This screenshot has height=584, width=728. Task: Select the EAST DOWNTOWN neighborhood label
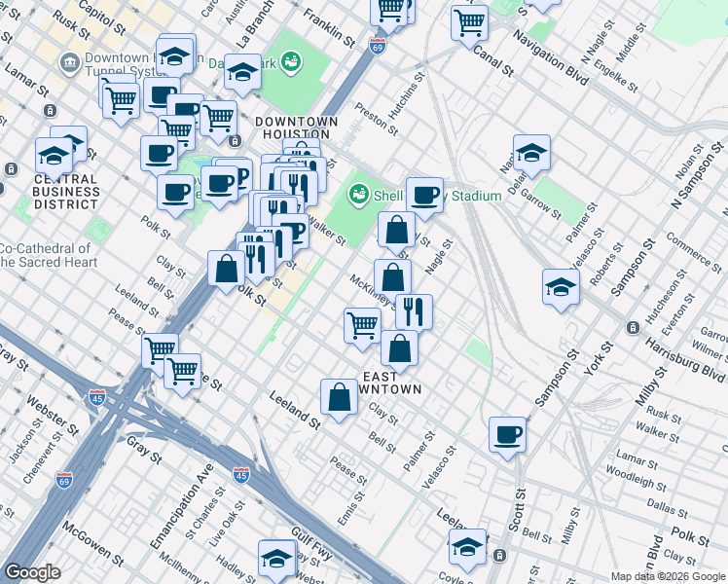pyautogui.click(x=390, y=383)
